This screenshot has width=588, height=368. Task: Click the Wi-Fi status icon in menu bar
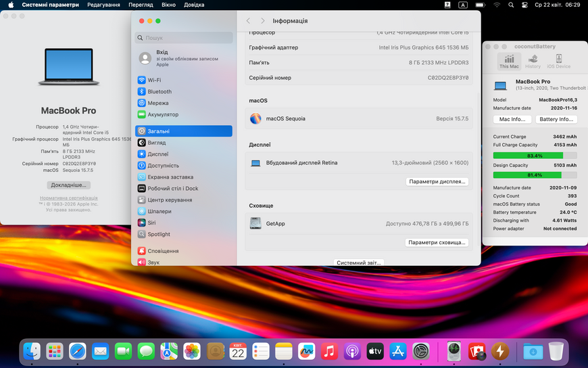497,5
